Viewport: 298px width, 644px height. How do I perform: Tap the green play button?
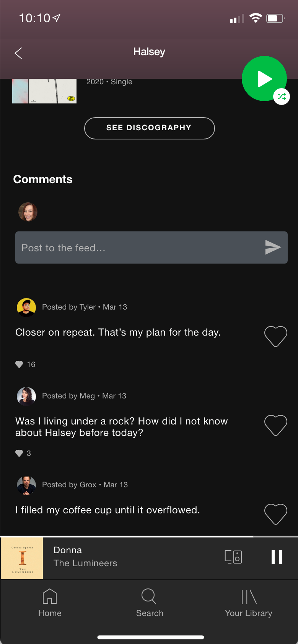tap(264, 79)
